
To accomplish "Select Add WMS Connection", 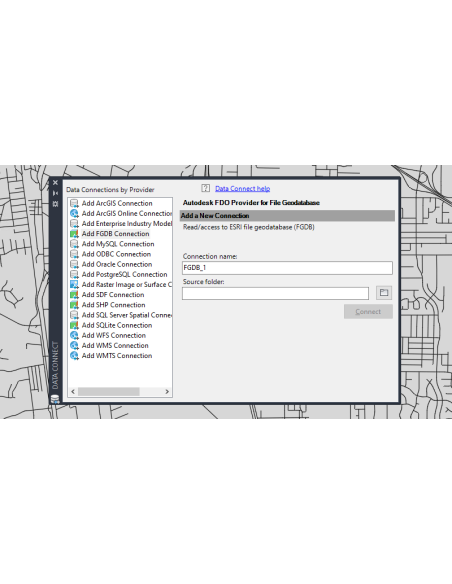I will (115, 346).
